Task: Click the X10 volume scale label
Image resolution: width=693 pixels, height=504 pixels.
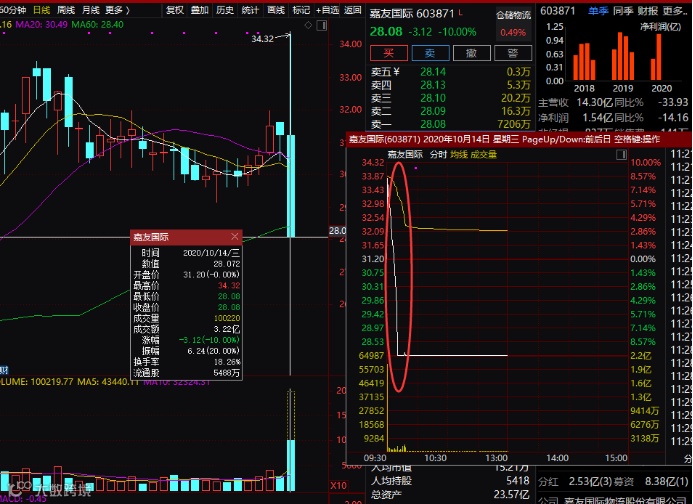Action: coord(338,485)
